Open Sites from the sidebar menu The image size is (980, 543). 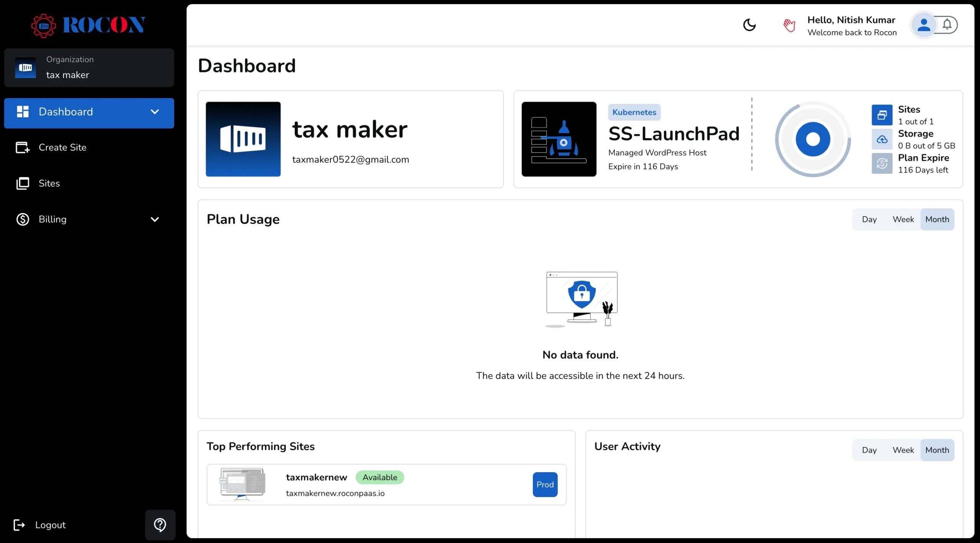pyautogui.click(x=49, y=183)
